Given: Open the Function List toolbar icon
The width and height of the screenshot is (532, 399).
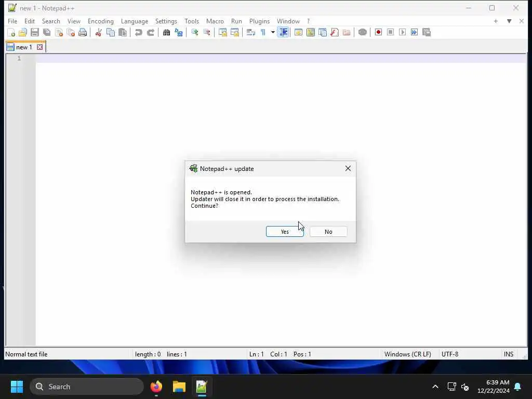Looking at the screenshot, I should [x=335, y=32].
